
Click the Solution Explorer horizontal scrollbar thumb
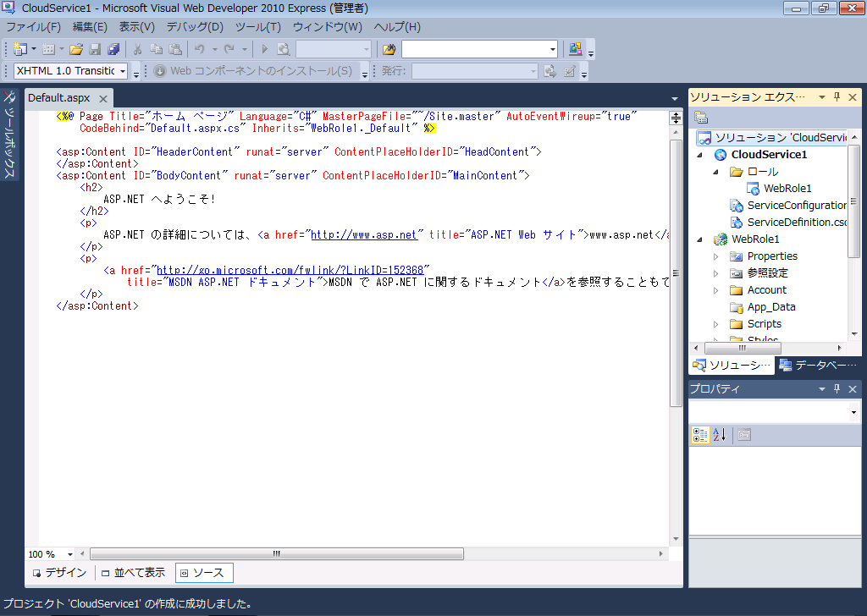click(x=743, y=348)
